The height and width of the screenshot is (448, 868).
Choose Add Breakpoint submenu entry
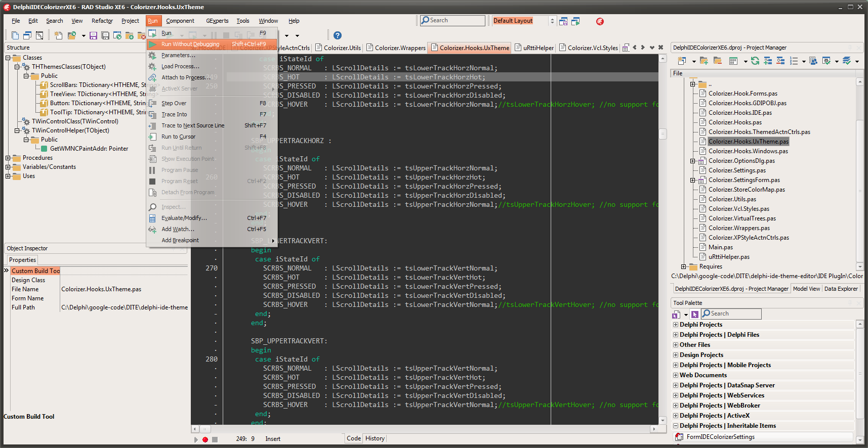212,240
